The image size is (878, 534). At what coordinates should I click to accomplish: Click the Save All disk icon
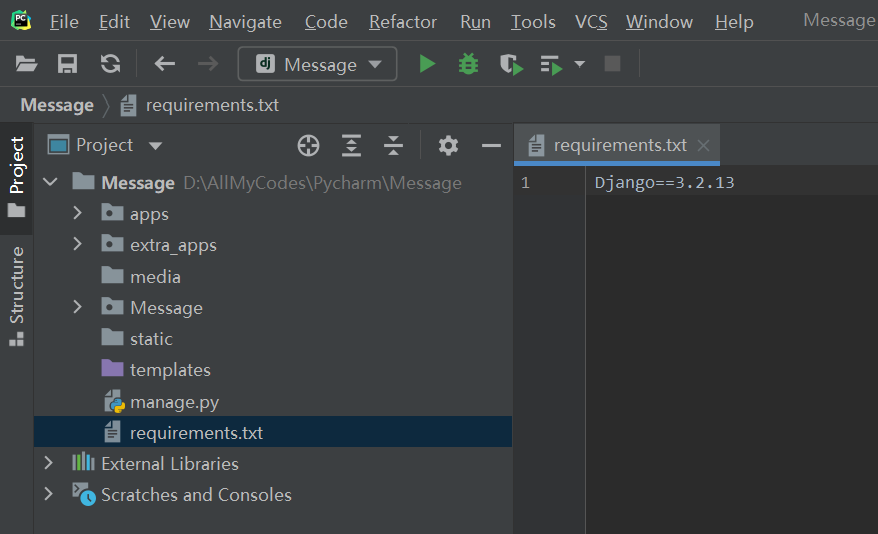pyautogui.click(x=68, y=64)
